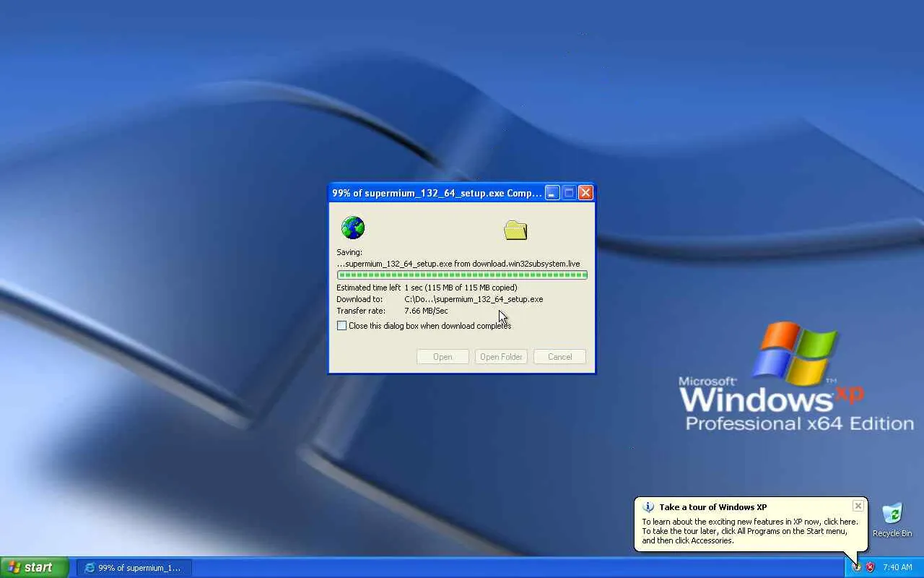This screenshot has width=924, height=578.
Task: Select the '99% of supermium_1...' taskbar button
Action: pyautogui.click(x=134, y=568)
